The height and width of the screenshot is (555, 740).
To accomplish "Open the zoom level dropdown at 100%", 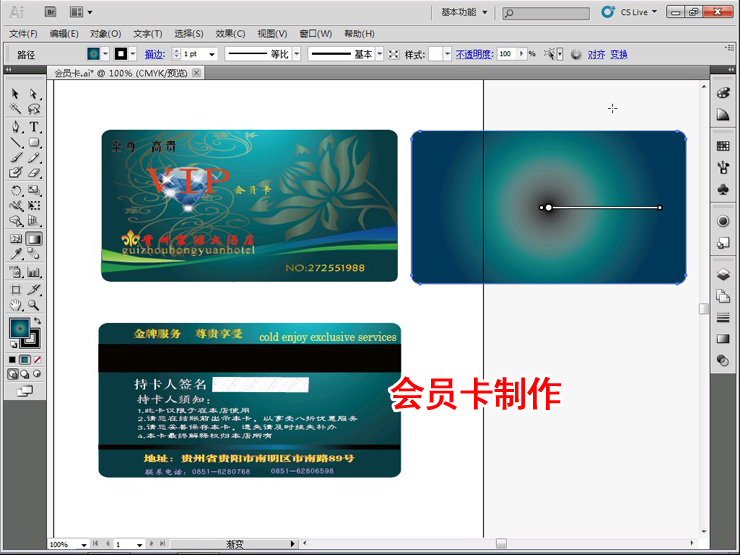I will click(80, 544).
